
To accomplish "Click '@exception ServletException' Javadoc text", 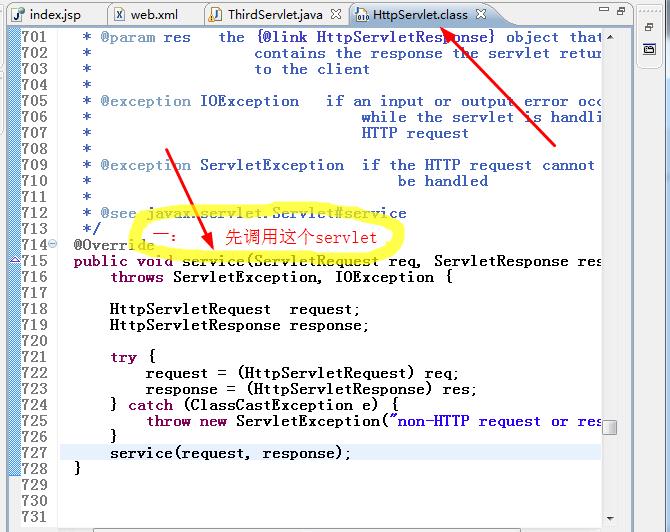I will (222, 165).
